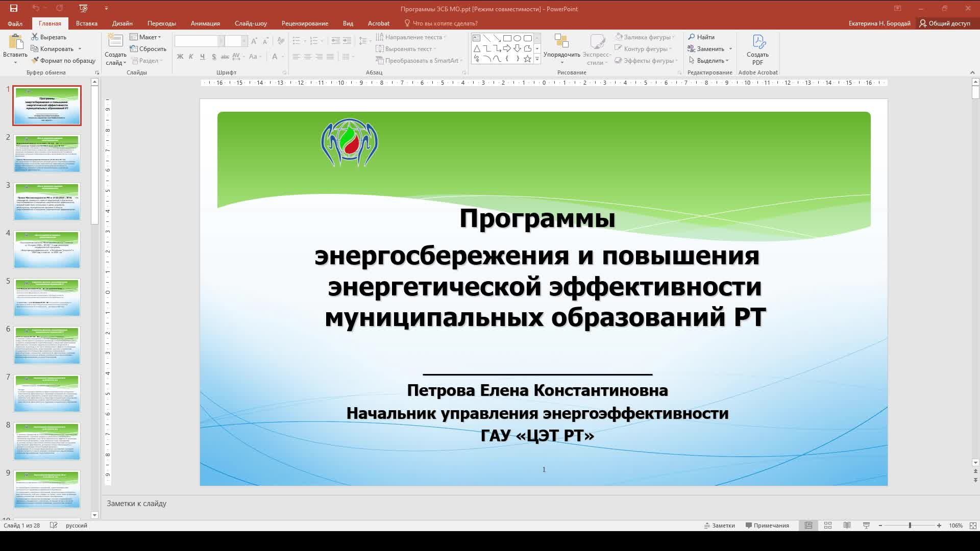Screen dimensions: 980x551
Task: Toggle the spell check language status icon
Action: pyautogui.click(x=54, y=525)
